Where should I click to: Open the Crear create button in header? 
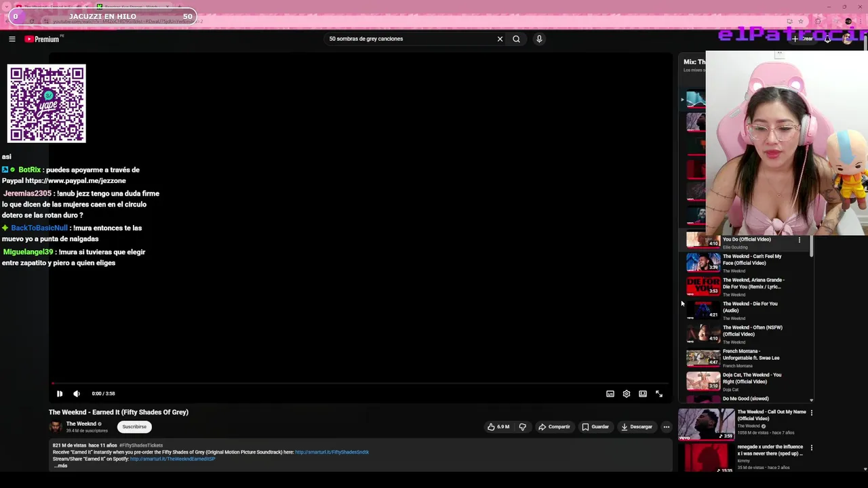click(x=803, y=39)
